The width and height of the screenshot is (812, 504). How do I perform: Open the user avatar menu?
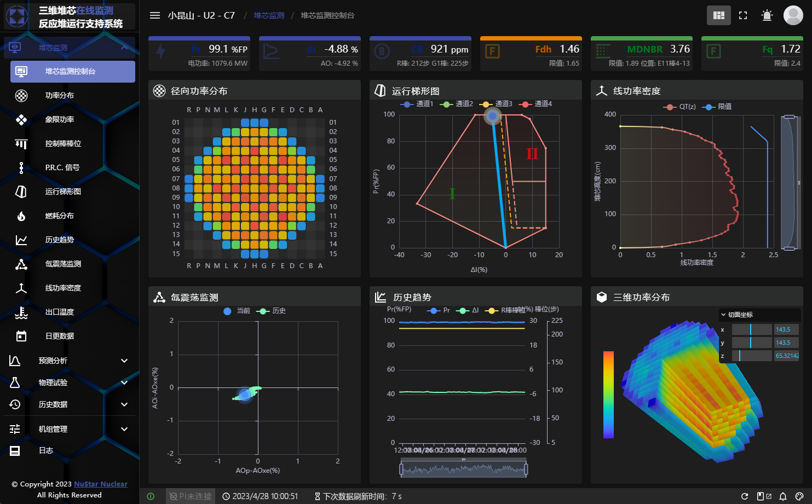click(x=793, y=15)
